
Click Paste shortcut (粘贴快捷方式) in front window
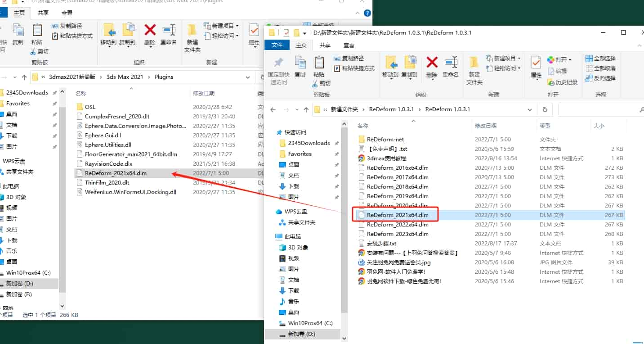tap(354, 68)
